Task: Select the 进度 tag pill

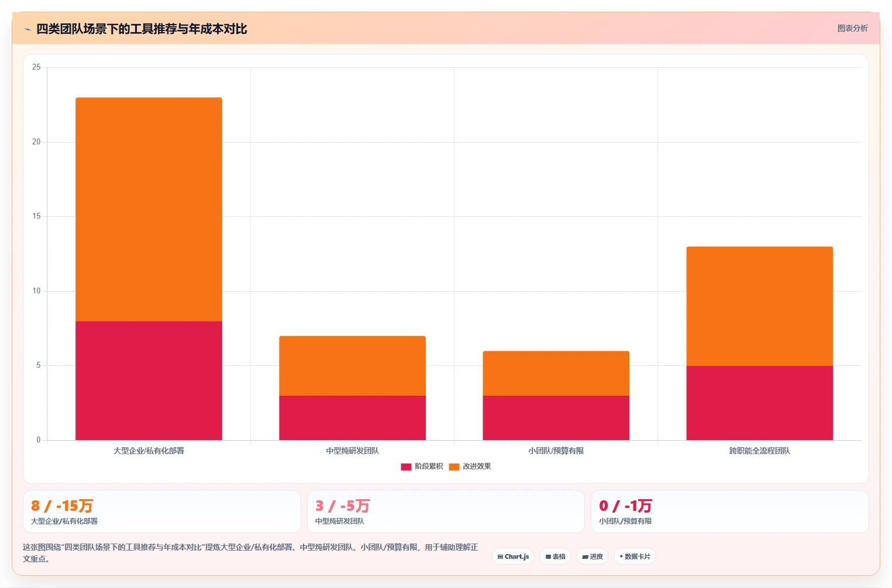Action: pos(593,556)
